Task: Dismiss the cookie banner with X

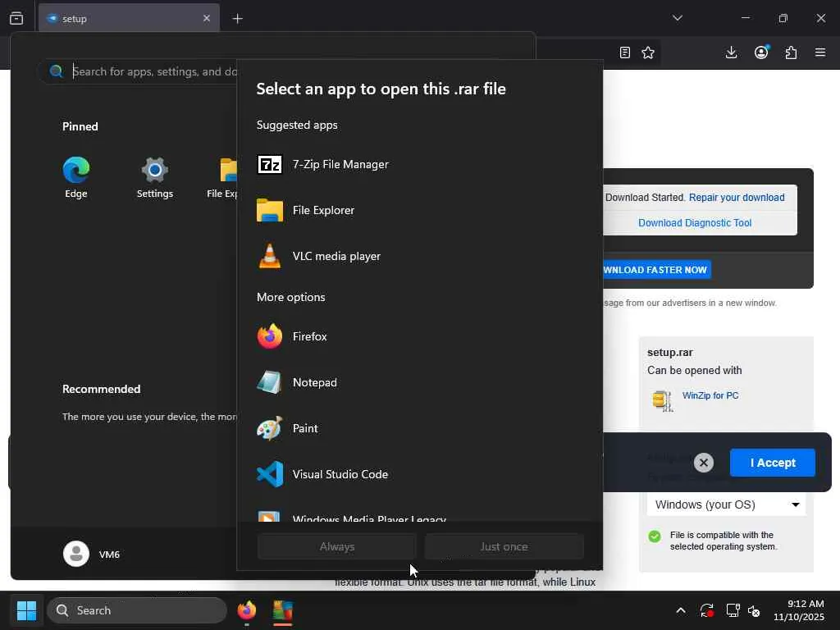Action: [x=704, y=463]
